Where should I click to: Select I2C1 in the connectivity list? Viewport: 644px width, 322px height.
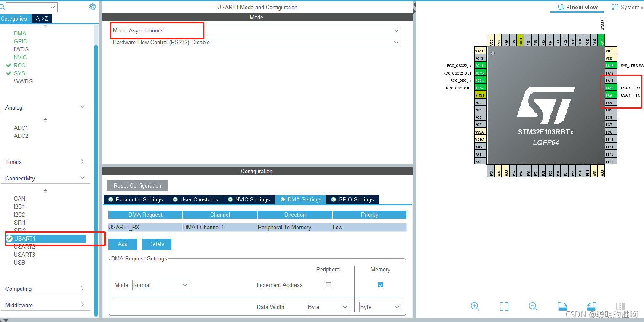click(x=19, y=207)
